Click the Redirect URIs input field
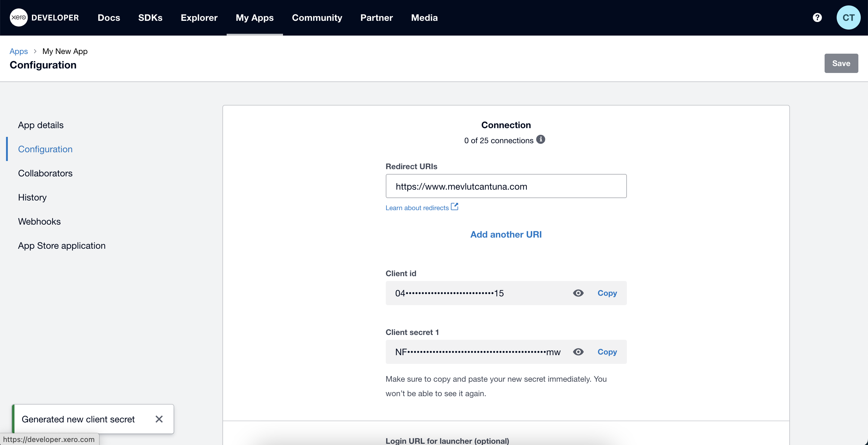The width and height of the screenshot is (868, 445). tap(506, 186)
